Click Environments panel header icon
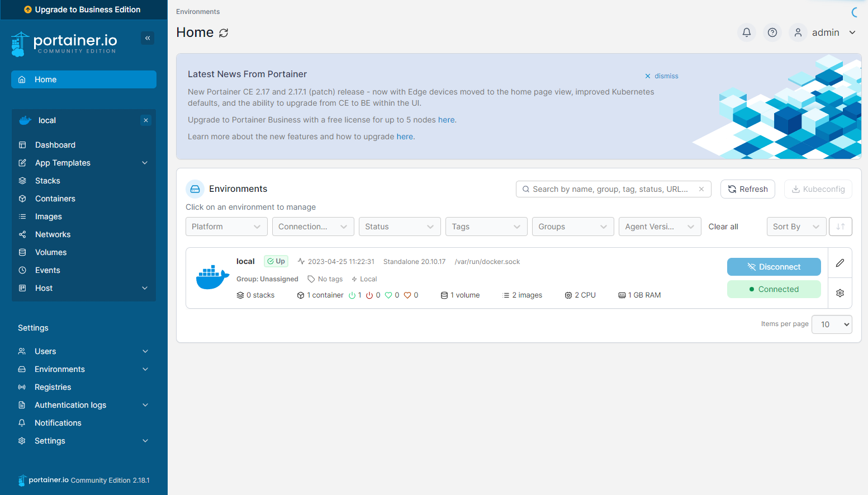The height and width of the screenshot is (495, 868). 195,189
